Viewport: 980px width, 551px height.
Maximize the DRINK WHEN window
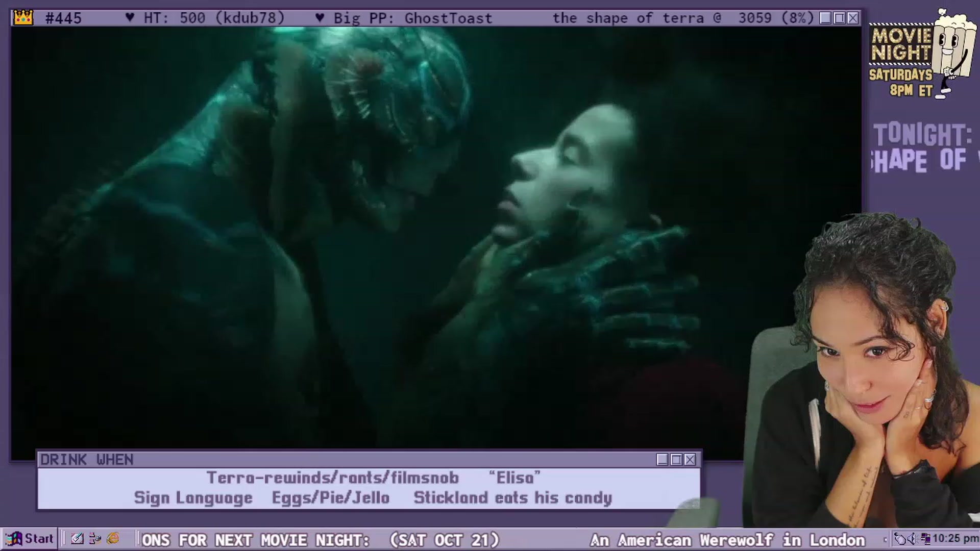click(676, 460)
